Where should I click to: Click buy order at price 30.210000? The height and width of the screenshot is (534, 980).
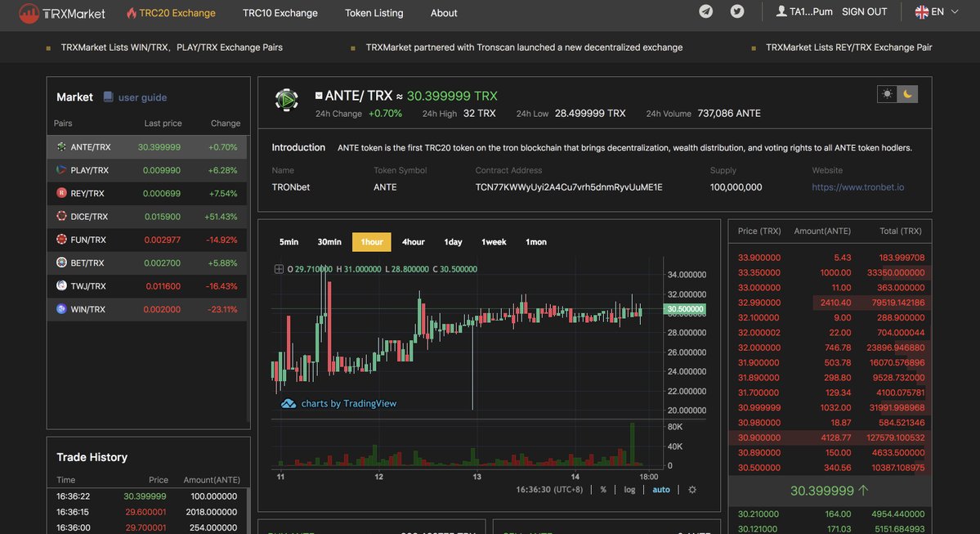830,514
